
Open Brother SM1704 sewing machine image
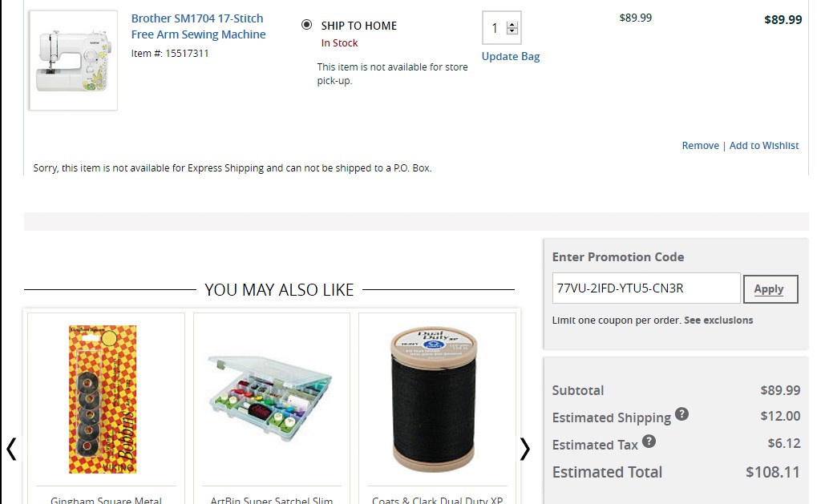click(73, 60)
